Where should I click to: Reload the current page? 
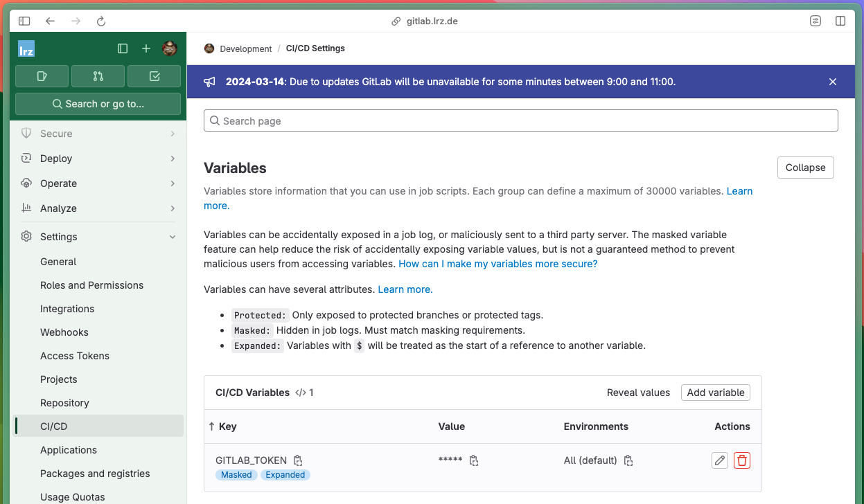pyautogui.click(x=101, y=21)
